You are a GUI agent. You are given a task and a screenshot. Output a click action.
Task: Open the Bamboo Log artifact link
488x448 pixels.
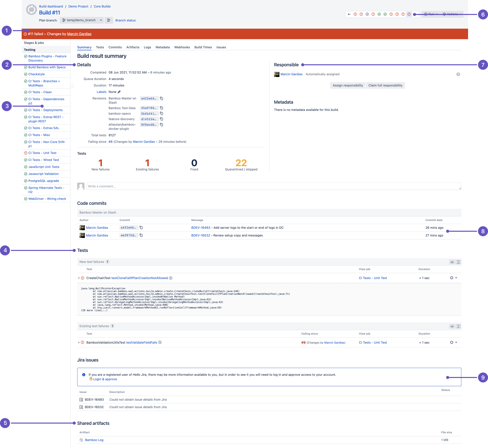(x=94, y=440)
